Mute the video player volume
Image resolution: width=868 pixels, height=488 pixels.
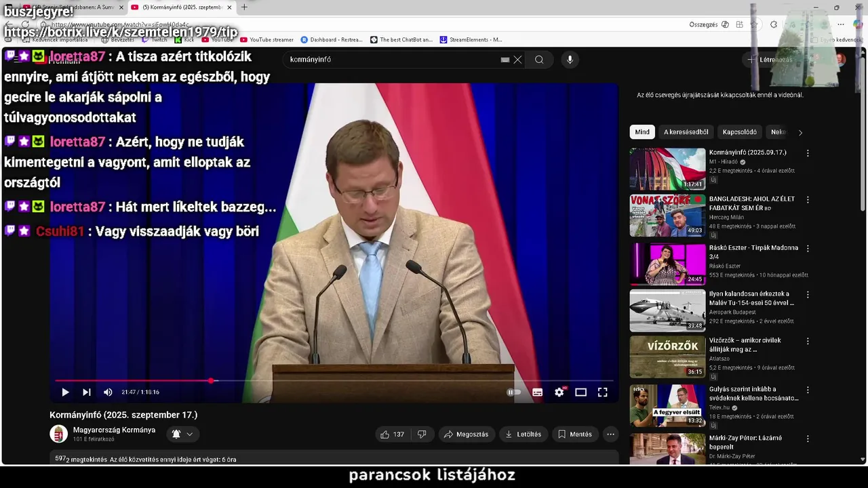click(x=108, y=392)
